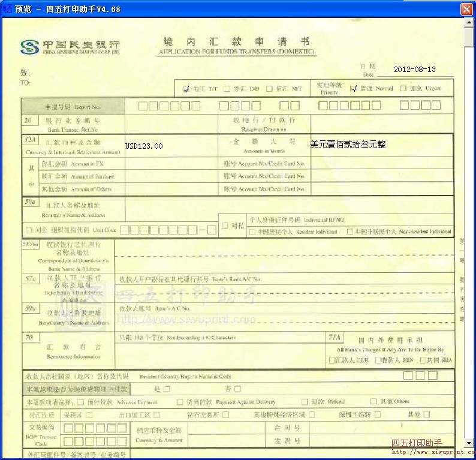Image resolution: width=476 pixels, height=460 pixels.
Task: Close the 四五打印助手 preview window
Action: [466, 9]
